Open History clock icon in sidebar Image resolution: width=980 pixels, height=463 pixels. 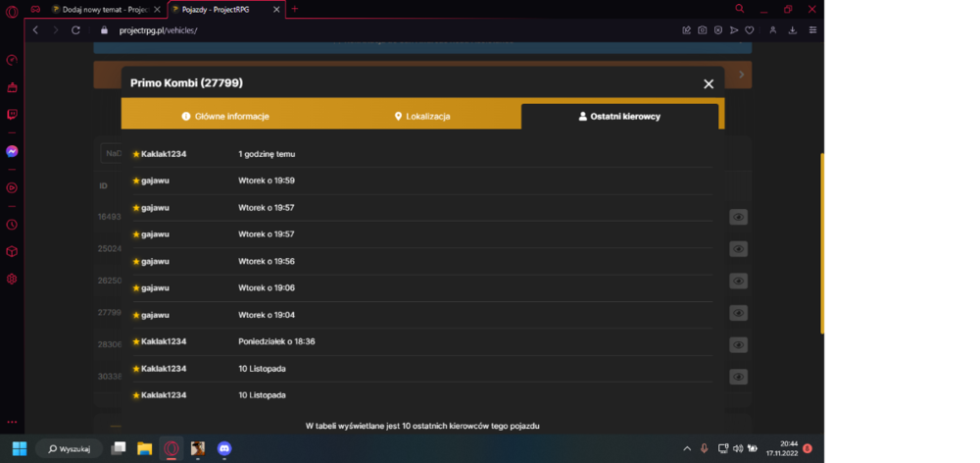(x=11, y=225)
